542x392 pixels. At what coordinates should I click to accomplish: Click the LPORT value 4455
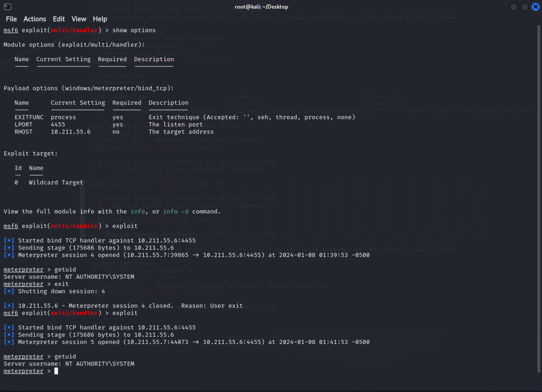coord(58,125)
